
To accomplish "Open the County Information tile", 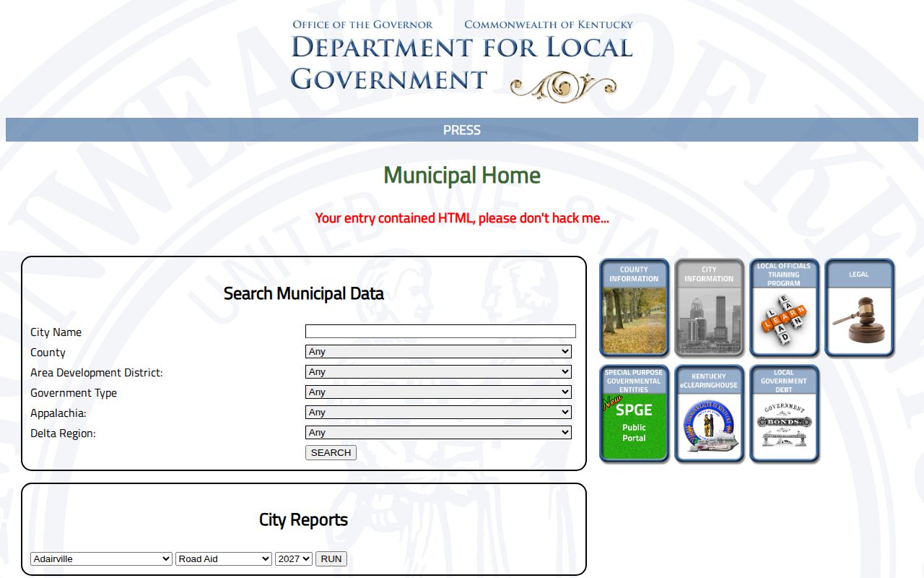I will coord(634,308).
